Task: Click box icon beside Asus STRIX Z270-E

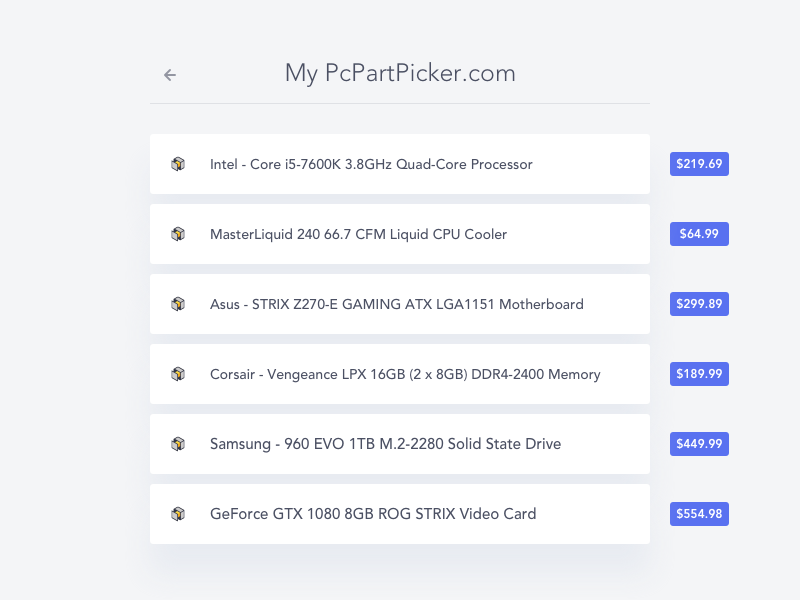Action: pyautogui.click(x=178, y=304)
